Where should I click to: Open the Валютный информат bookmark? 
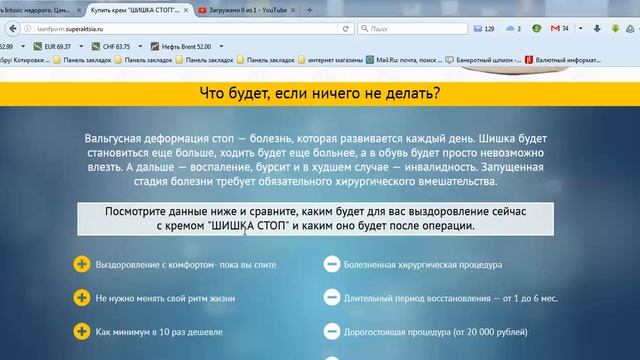pyautogui.click(x=563, y=60)
